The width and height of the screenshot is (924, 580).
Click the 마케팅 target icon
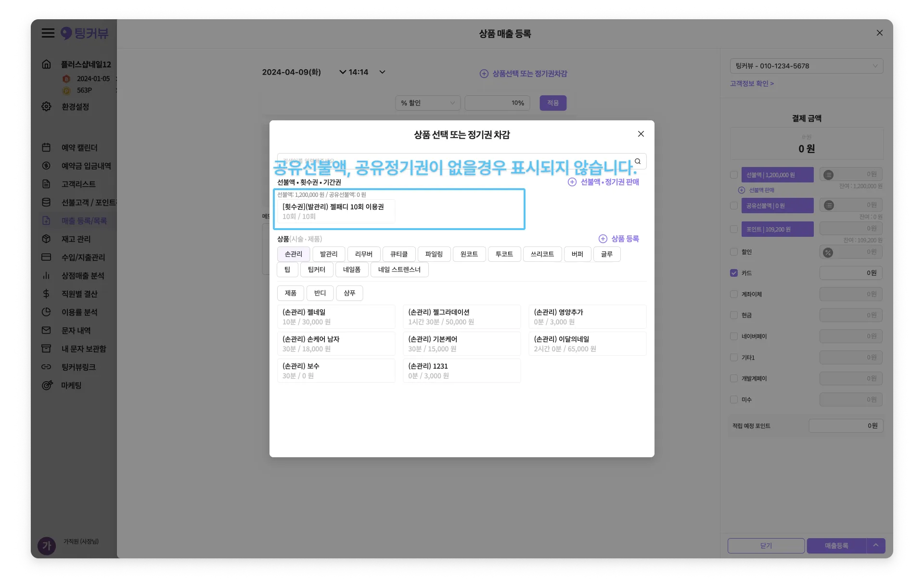click(x=47, y=385)
